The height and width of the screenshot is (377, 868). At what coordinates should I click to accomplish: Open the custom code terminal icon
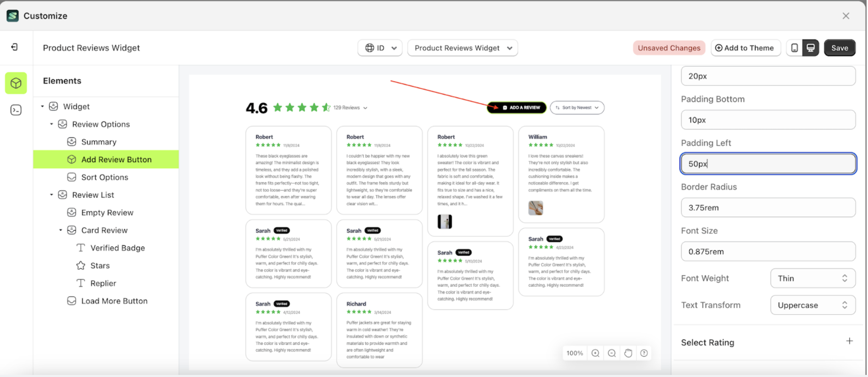[16, 110]
